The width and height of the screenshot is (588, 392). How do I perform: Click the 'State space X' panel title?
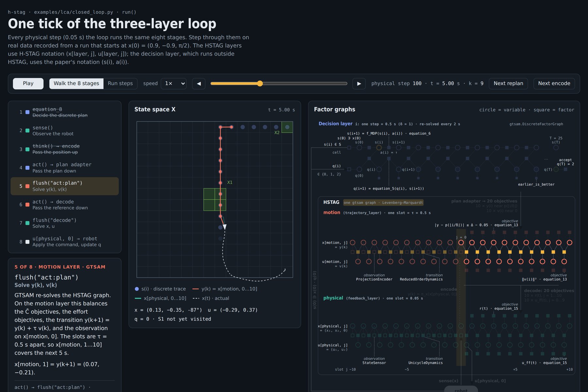(155, 109)
